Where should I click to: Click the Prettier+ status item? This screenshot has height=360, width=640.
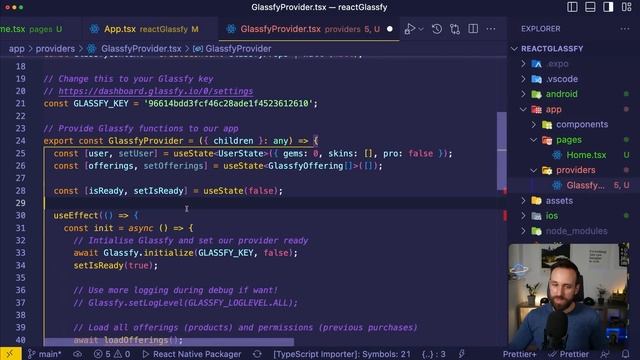pos(519,354)
